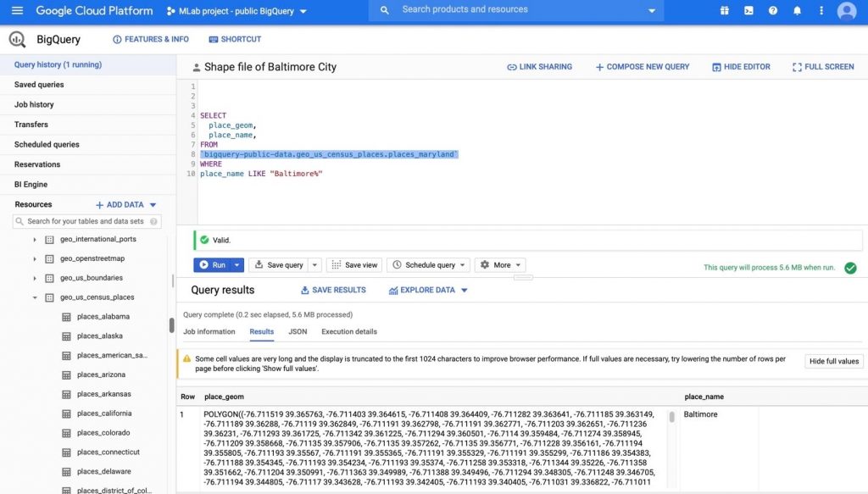
Task: Click Link Sharing
Action: [540, 67]
